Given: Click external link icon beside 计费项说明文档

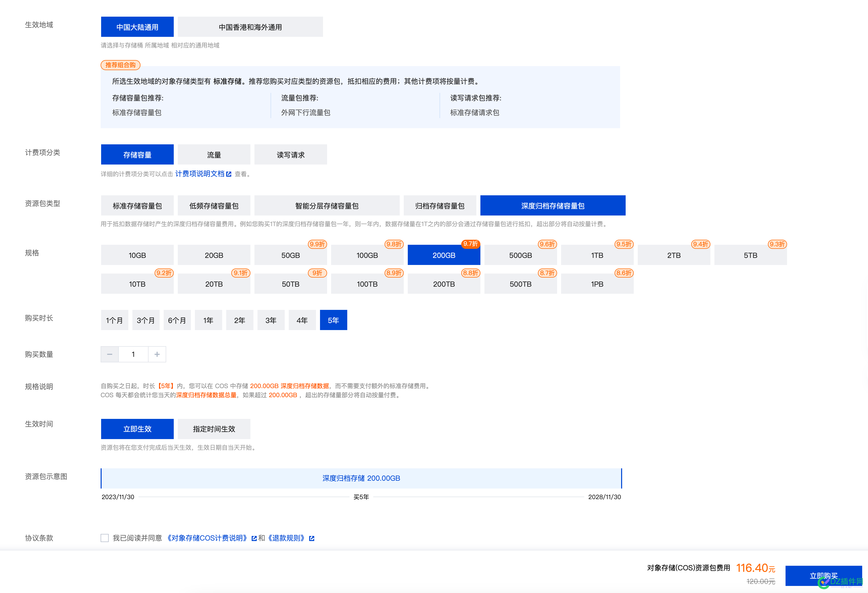Looking at the screenshot, I should [229, 174].
